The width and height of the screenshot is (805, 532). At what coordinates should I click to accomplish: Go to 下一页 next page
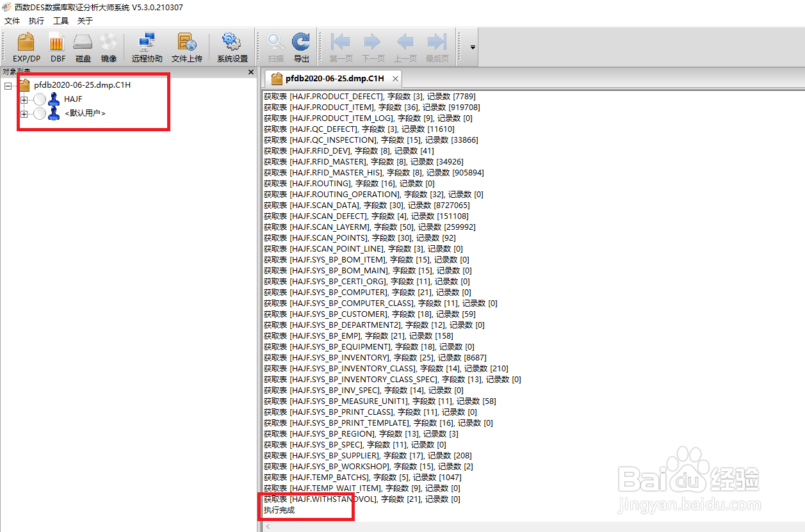click(x=373, y=47)
